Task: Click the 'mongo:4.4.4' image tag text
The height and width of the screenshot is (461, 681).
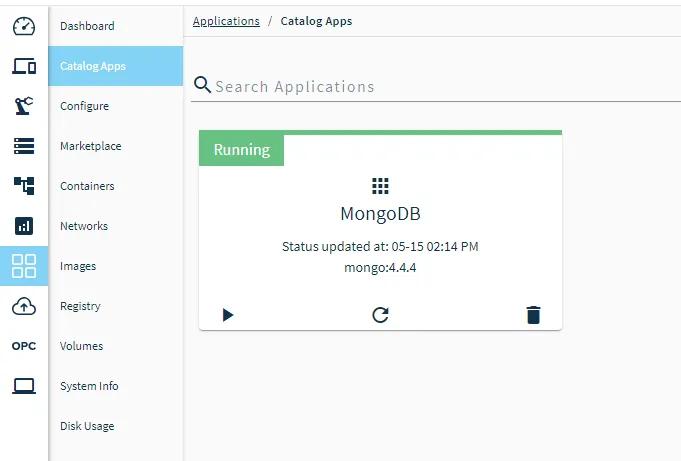Action: point(380,268)
